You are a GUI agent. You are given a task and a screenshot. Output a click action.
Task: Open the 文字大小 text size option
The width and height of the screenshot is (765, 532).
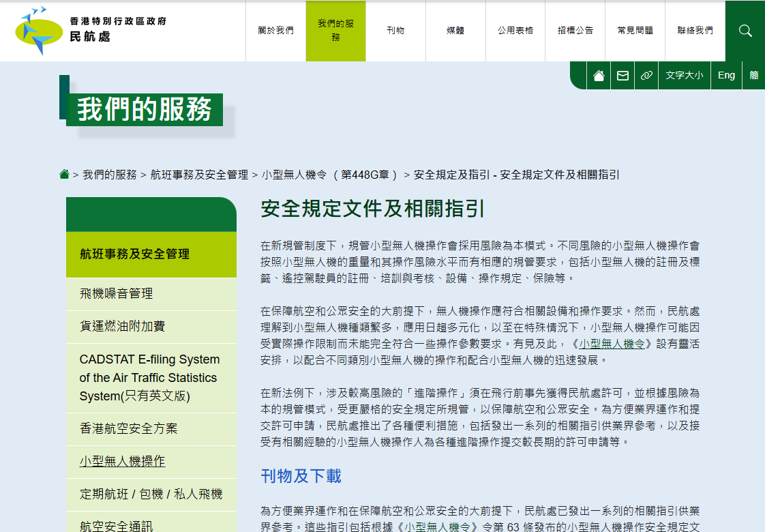click(x=684, y=76)
